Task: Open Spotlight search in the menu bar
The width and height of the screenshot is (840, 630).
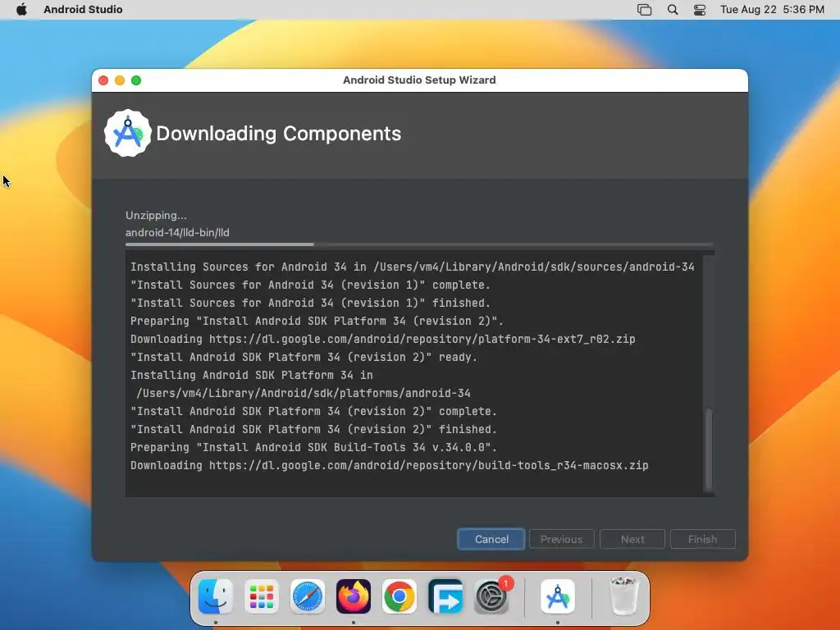Action: tap(673, 10)
